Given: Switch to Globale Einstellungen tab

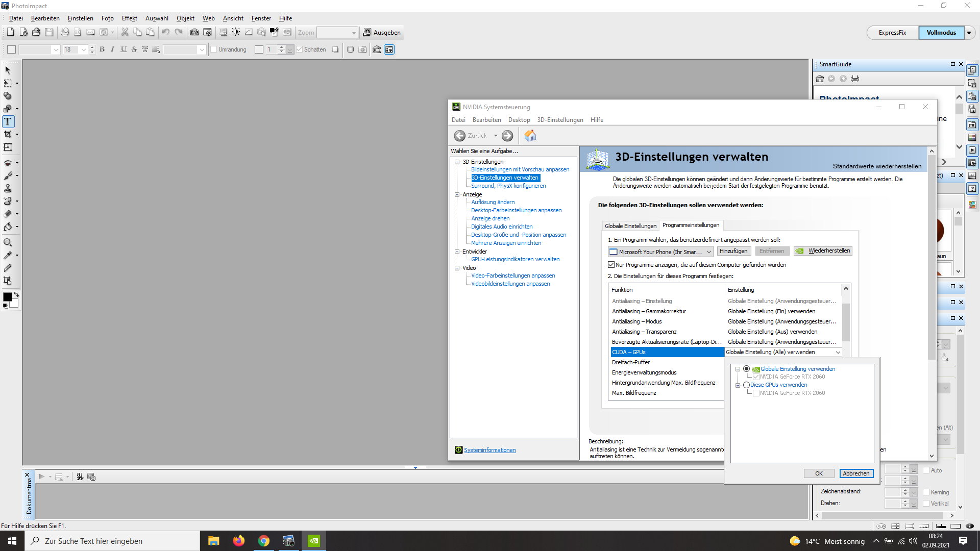Looking at the screenshot, I should point(630,226).
